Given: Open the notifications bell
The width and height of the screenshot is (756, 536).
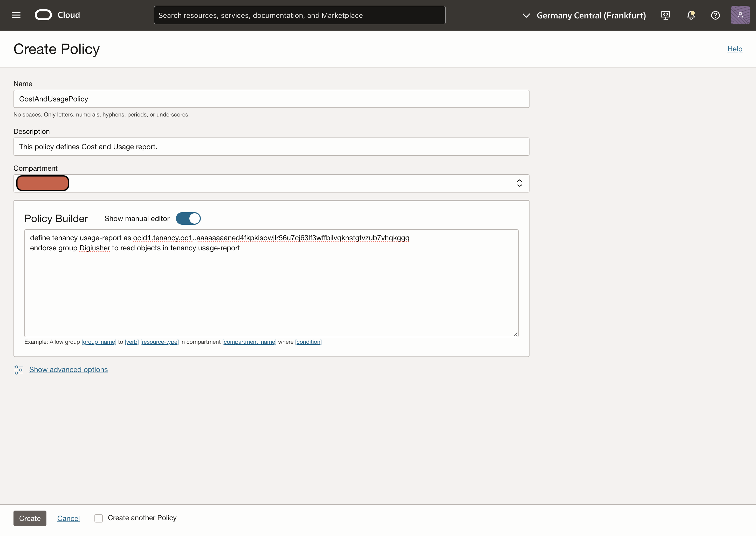Looking at the screenshot, I should point(691,15).
